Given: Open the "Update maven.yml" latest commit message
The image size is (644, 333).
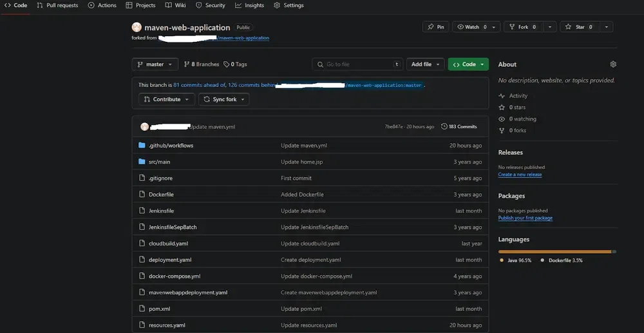Looking at the screenshot, I should pyautogui.click(x=213, y=127).
